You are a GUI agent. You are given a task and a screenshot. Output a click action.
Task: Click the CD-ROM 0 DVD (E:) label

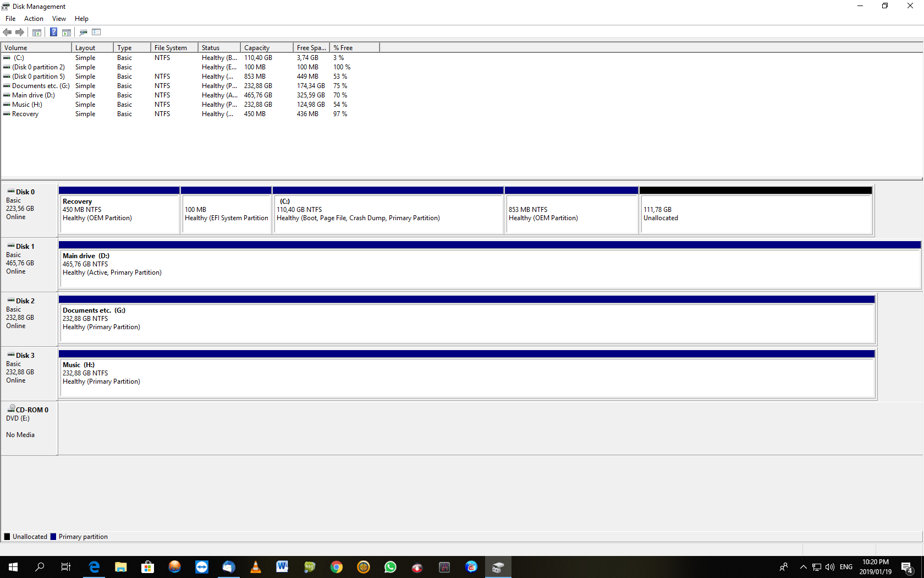point(29,428)
